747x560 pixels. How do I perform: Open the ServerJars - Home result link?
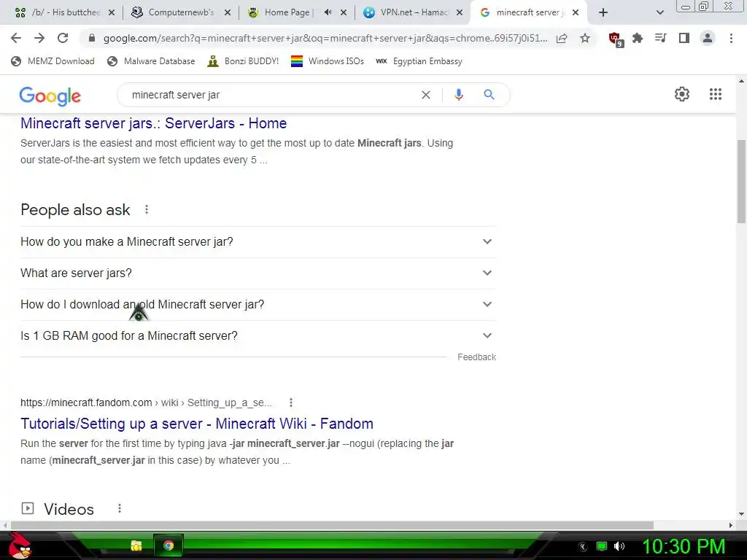pos(153,123)
